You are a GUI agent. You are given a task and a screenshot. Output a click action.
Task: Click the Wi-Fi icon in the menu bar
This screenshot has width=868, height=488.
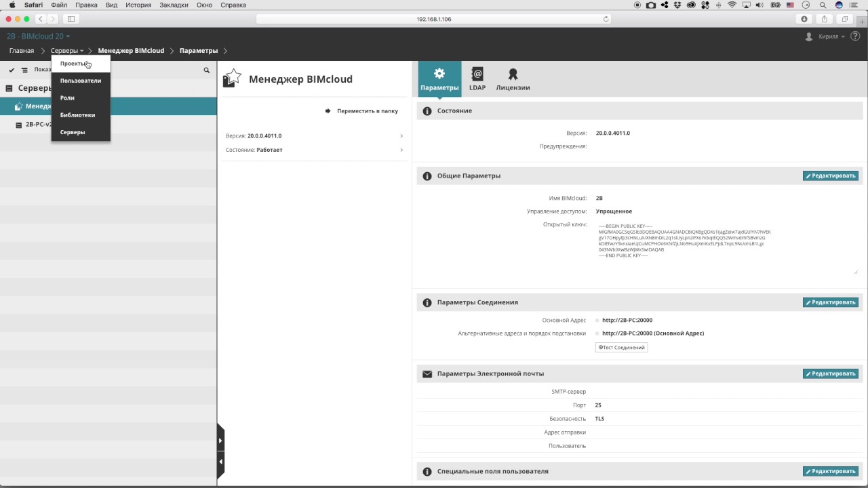(x=732, y=5)
